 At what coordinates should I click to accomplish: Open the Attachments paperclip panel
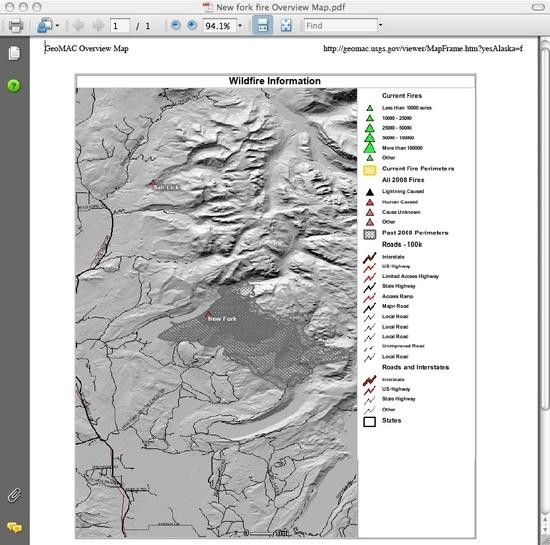(14, 495)
